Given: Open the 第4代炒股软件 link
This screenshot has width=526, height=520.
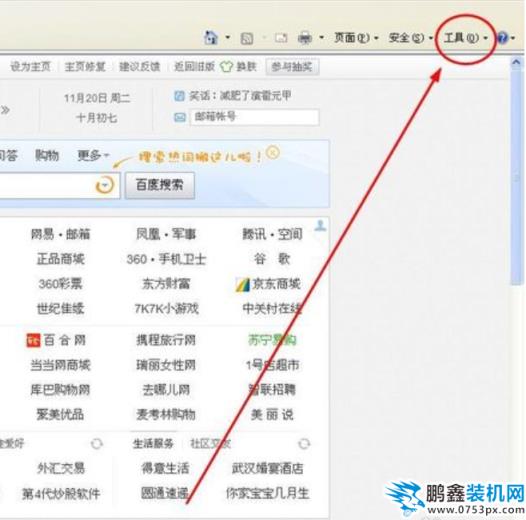Looking at the screenshot, I should pos(61,493).
